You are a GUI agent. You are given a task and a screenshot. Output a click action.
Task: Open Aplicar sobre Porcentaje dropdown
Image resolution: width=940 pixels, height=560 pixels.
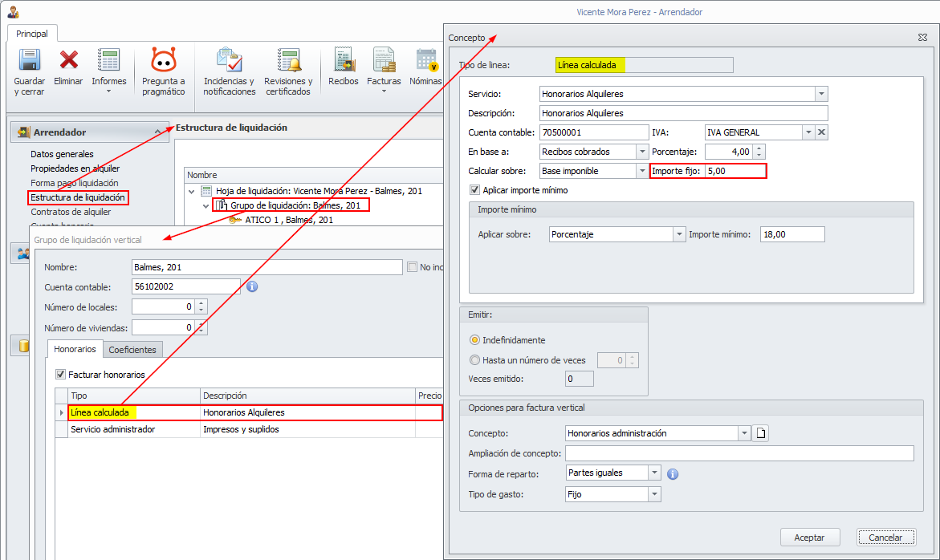pyautogui.click(x=678, y=234)
